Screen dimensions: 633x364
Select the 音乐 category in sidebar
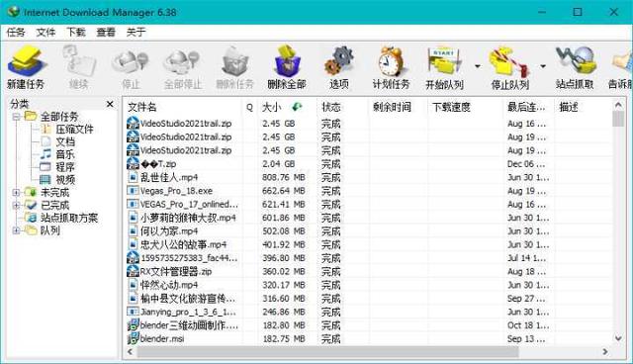[x=65, y=154]
